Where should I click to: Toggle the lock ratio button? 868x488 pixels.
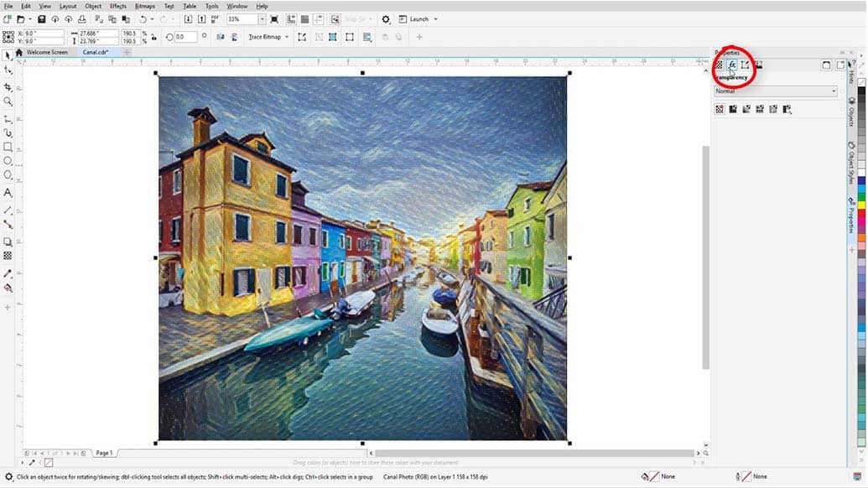[x=153, y=37]
